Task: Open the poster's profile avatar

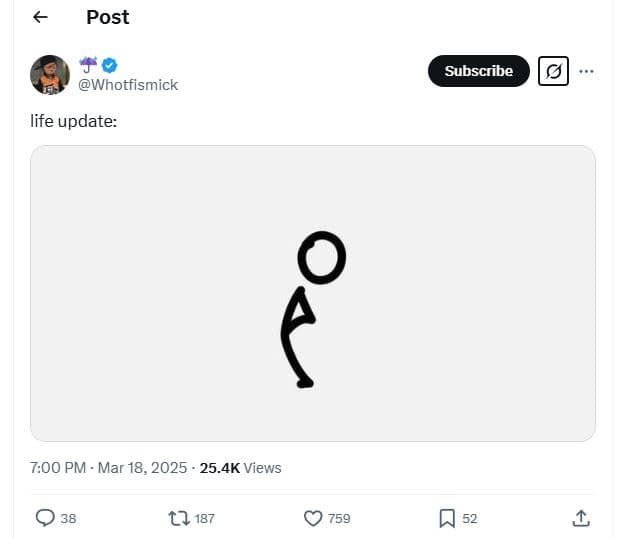Action: point(49,74)
